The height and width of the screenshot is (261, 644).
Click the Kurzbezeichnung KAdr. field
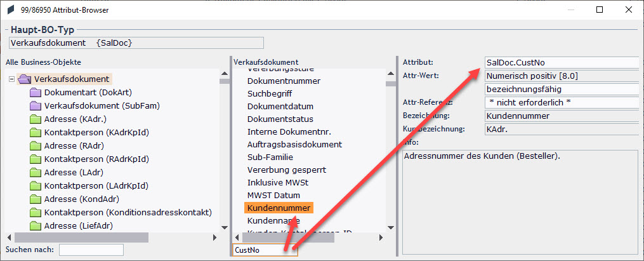562,129
